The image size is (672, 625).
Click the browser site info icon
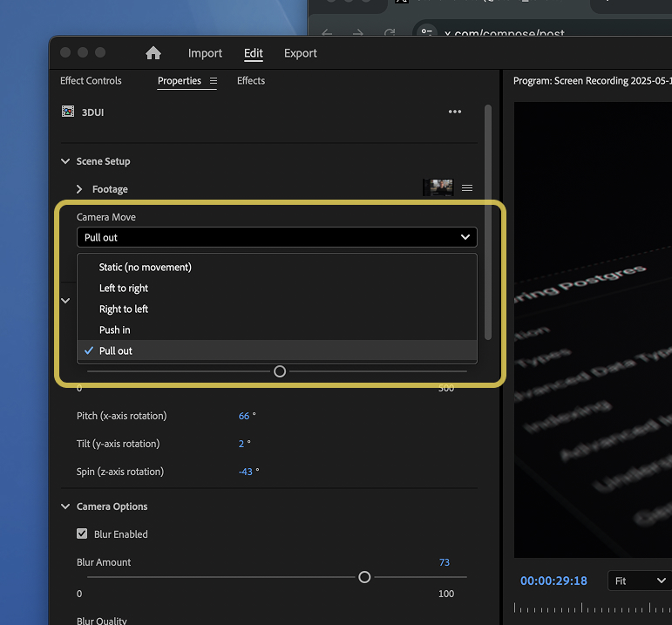point(426,32)
